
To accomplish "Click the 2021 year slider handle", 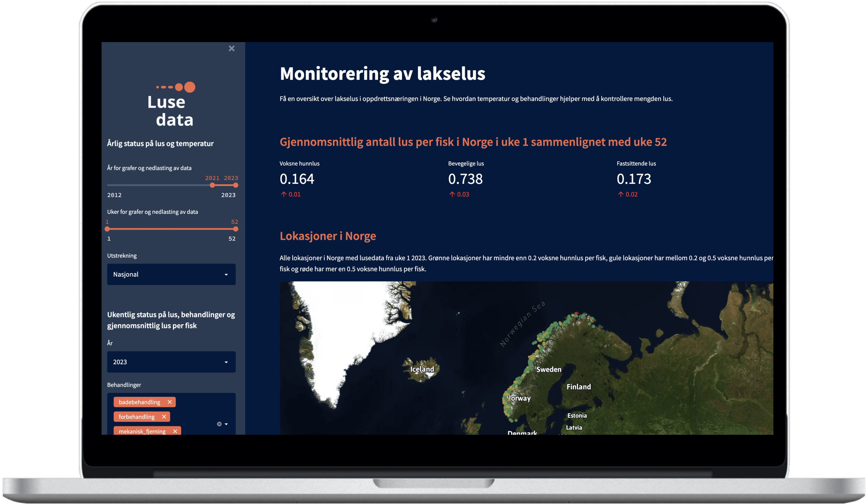I will [x=212, y=185].
